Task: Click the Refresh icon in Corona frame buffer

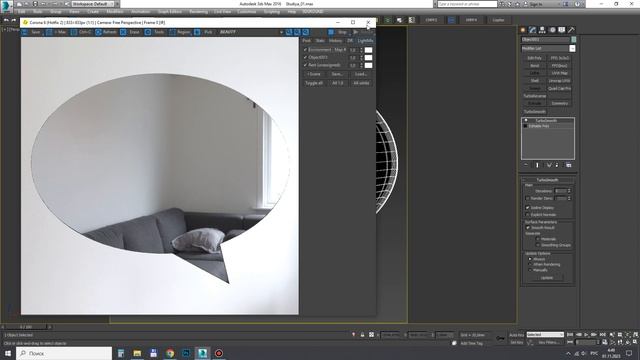Action: click(98, 32)
